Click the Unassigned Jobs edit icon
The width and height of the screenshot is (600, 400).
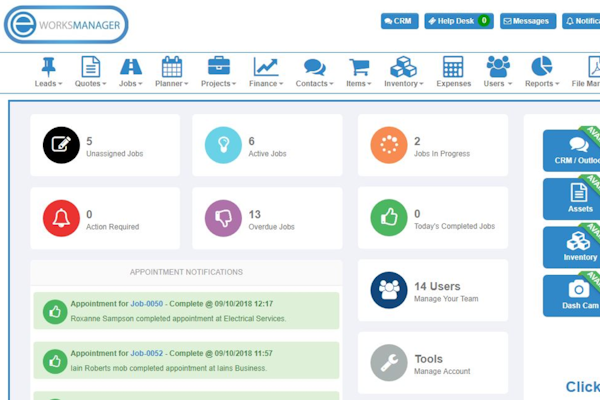61,146
